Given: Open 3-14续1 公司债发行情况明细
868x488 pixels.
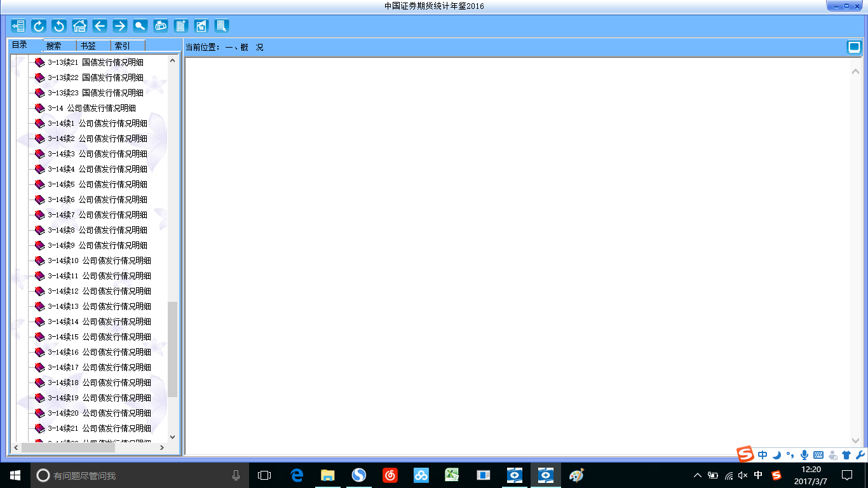Looking at the screenshot, I should coord(97,123).
